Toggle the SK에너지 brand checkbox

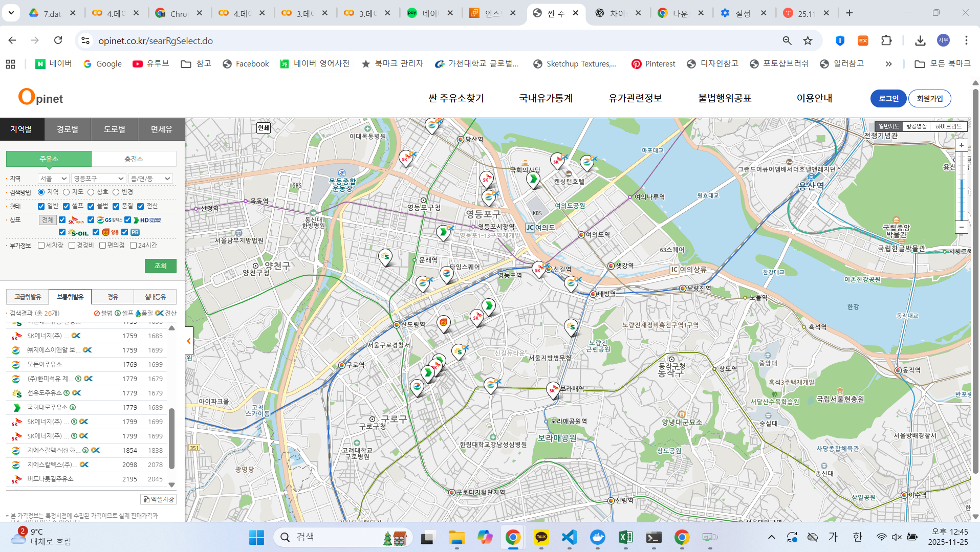tap(62, 220)
